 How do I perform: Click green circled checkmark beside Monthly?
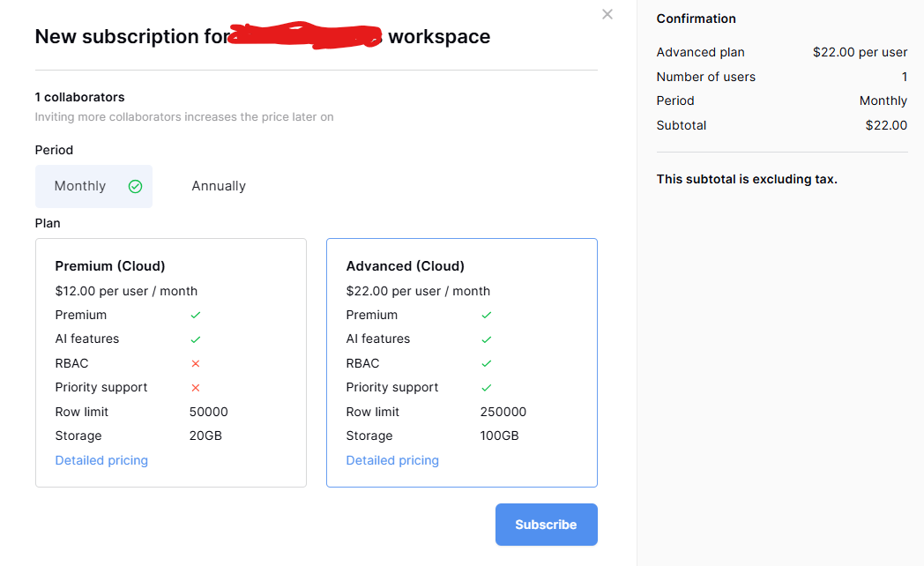click(x=135, y=186)
